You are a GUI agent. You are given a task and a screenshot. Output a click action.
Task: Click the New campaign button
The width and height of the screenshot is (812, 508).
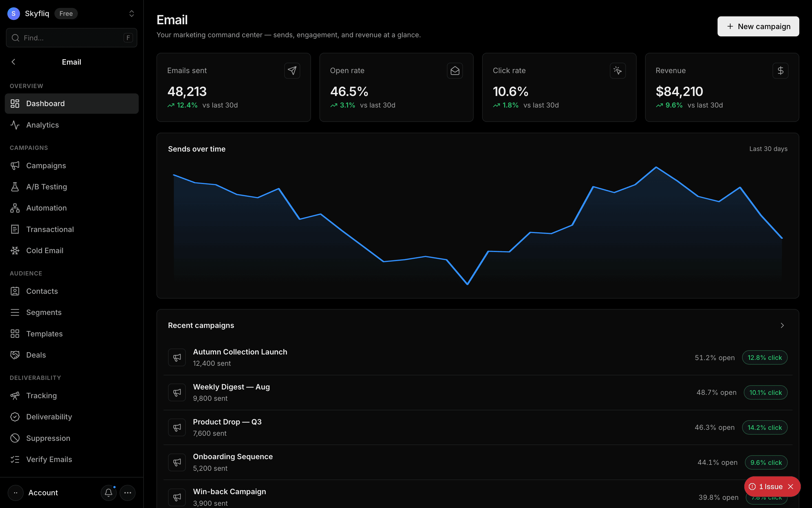758,26
